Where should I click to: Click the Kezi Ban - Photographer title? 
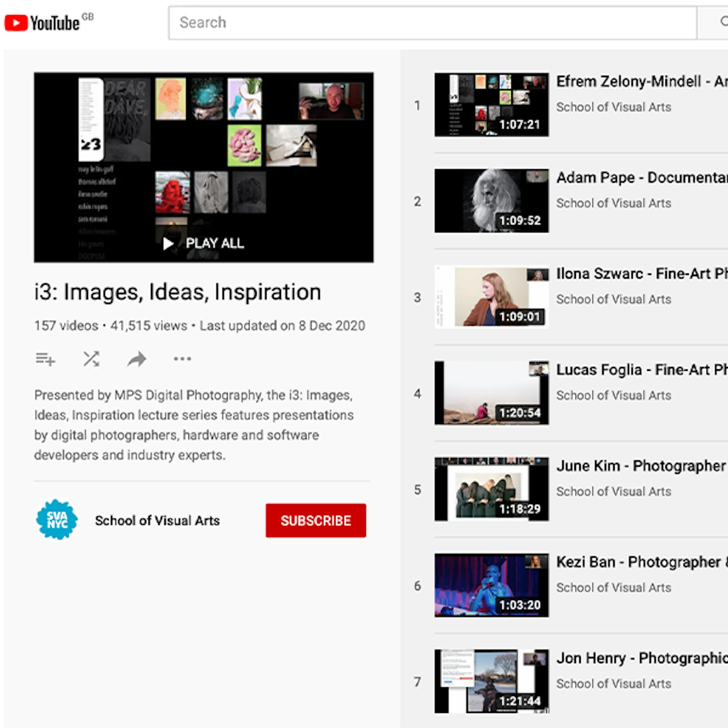click(x=642, y=562)
